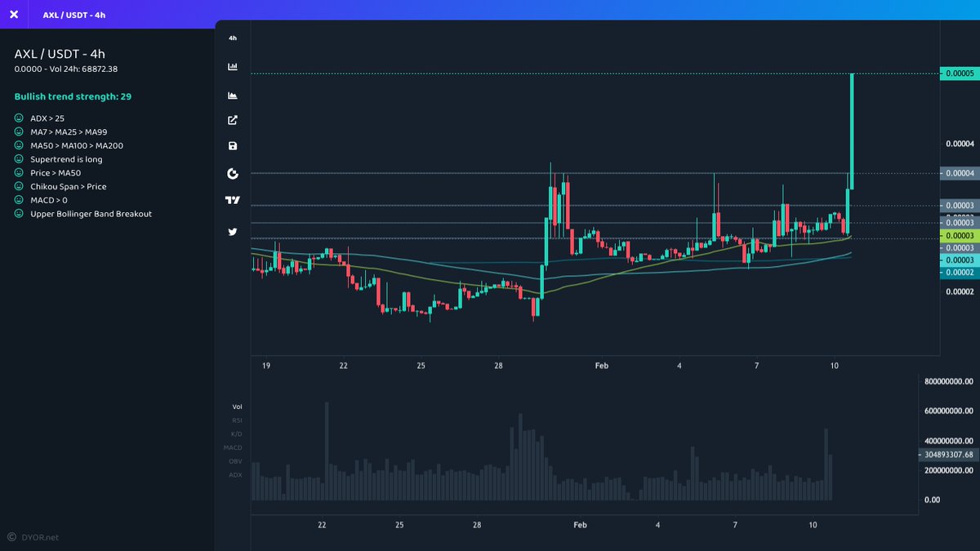The height and width of the screenshot is (551, 980).
Task: Click smiley icon beside Supertrend is long
Action: click(x=19, y=159)
